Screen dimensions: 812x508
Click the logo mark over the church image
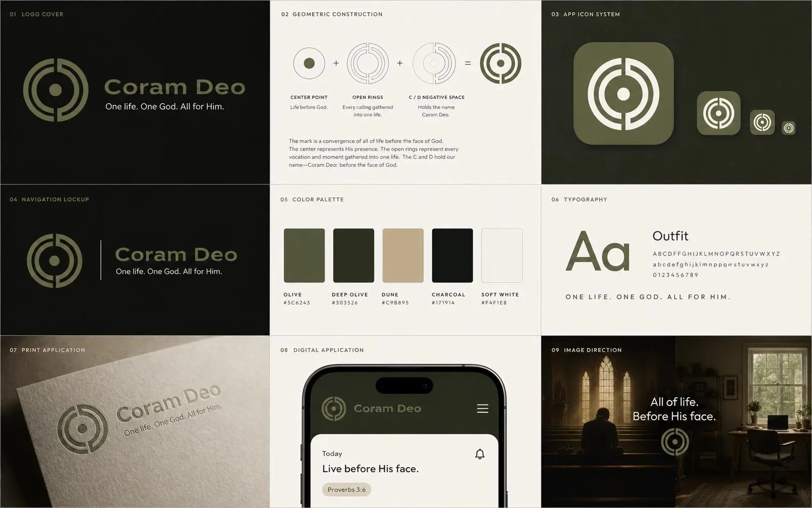tap(675, 441)
